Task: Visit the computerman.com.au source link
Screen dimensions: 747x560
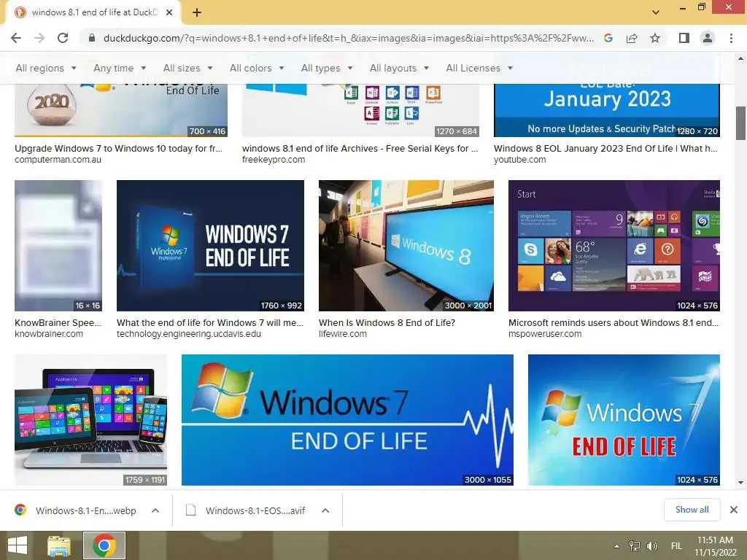Action: 58,160
